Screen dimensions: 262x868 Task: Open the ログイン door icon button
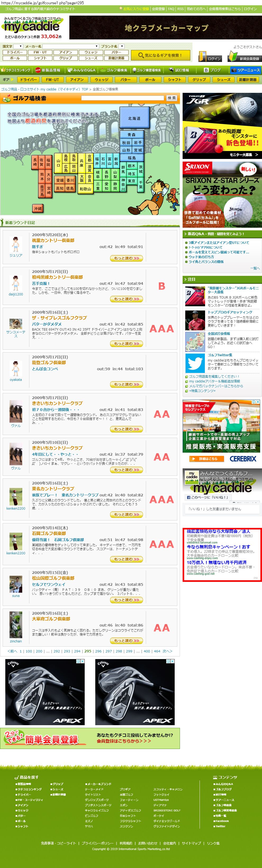[210, 56]
